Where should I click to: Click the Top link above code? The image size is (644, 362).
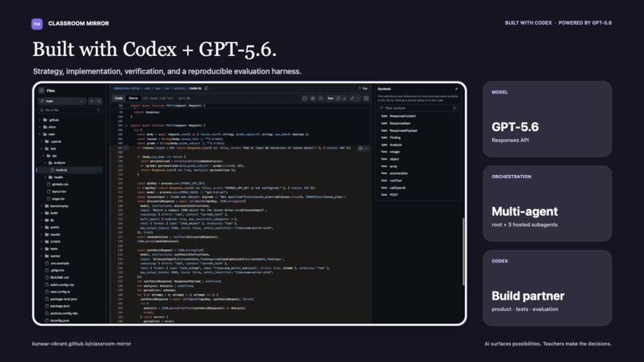click(364, 89)
